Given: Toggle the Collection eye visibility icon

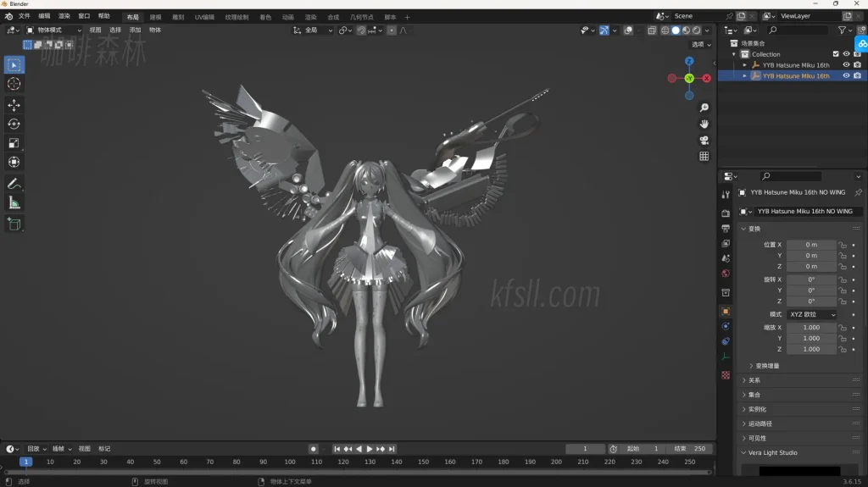Looking at the screenshot, I should click(846, 54).
